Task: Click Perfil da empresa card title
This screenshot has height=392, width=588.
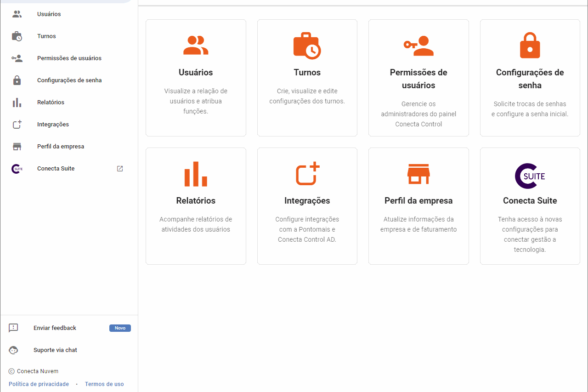Action: point(418,201)
